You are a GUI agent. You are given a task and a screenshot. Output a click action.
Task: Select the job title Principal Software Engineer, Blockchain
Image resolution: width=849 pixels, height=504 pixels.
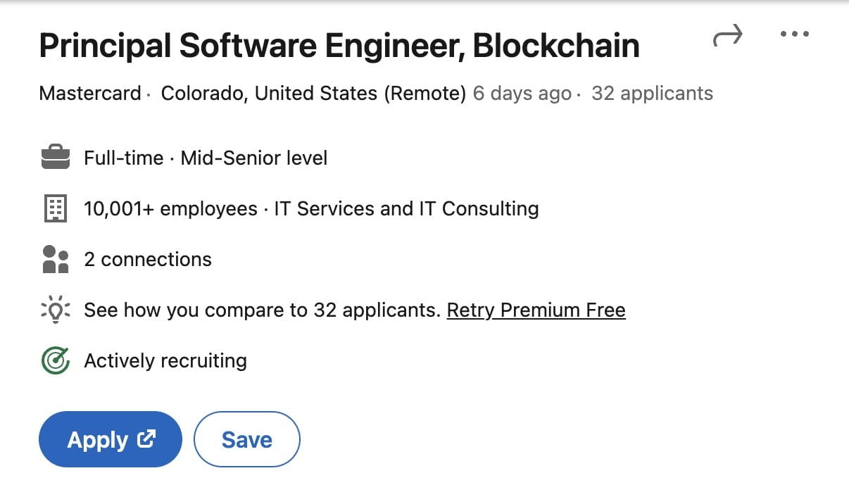click(x=339, y=46)
